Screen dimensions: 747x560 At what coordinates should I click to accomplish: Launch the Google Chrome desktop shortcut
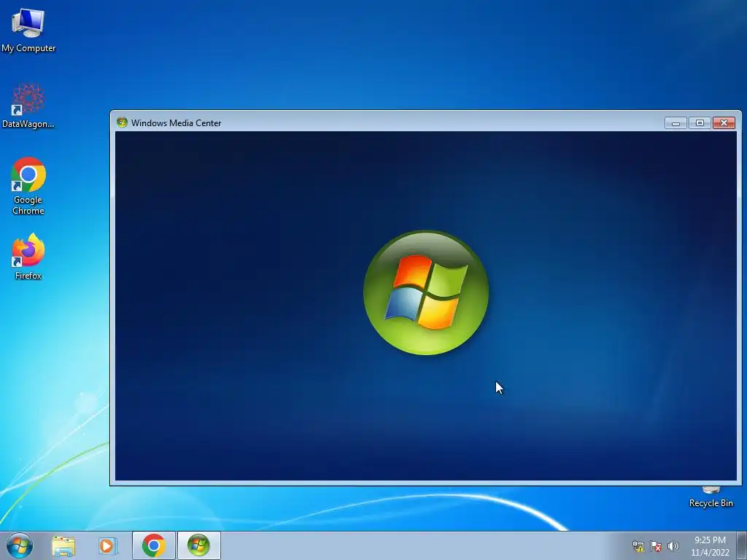tap(28, 186)
